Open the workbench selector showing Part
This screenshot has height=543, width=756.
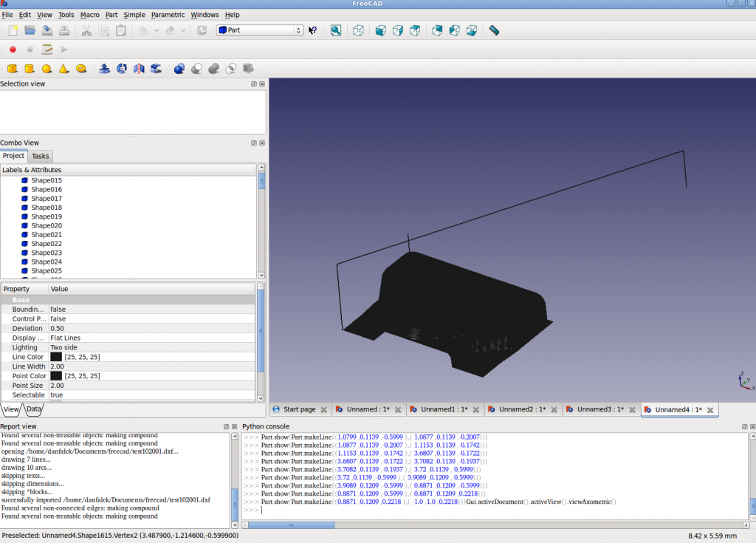(260, 30)
